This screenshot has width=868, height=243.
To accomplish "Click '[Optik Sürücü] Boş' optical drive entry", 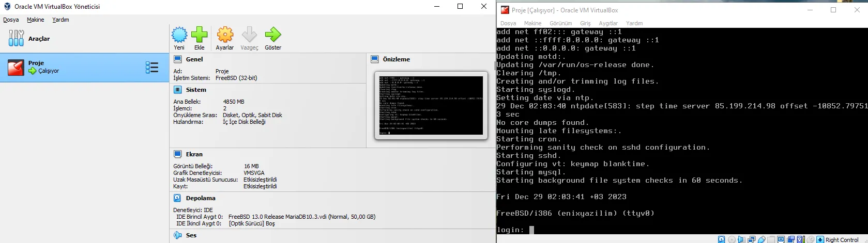I will 252,223.
